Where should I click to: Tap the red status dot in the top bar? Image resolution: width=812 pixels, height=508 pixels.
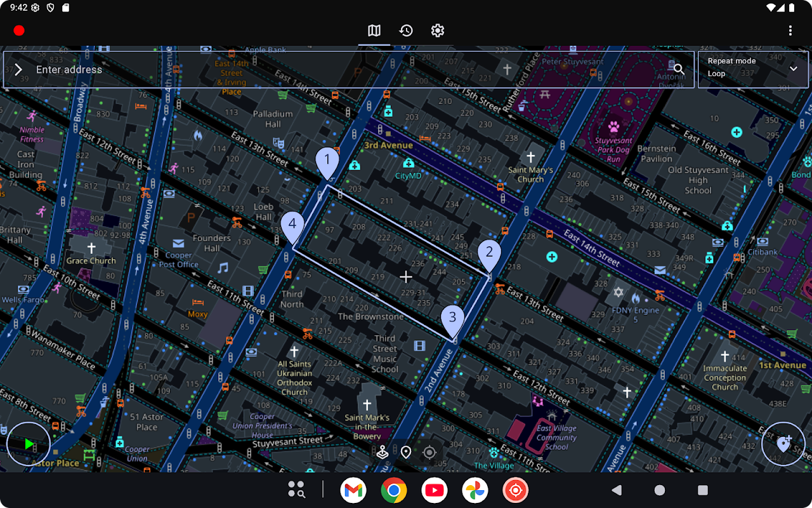pos(19,30)
